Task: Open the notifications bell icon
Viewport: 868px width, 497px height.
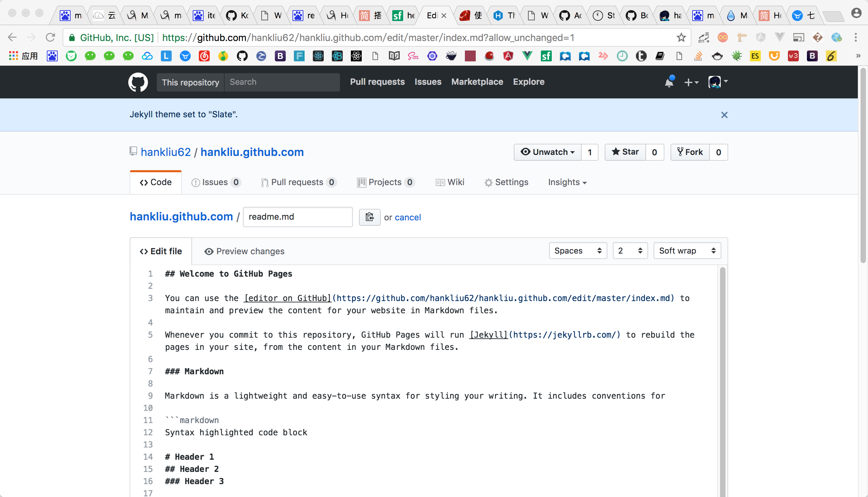Action: 669,82
